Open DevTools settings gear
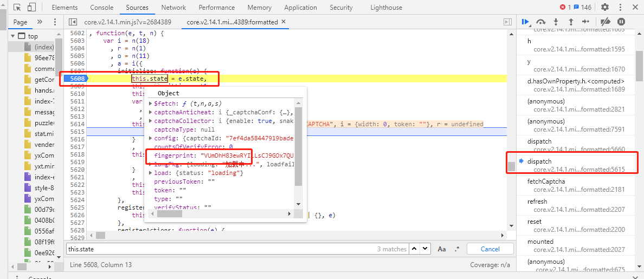This screenshot has height=279, width=644. pyautogui.click(x=605, y=8)
